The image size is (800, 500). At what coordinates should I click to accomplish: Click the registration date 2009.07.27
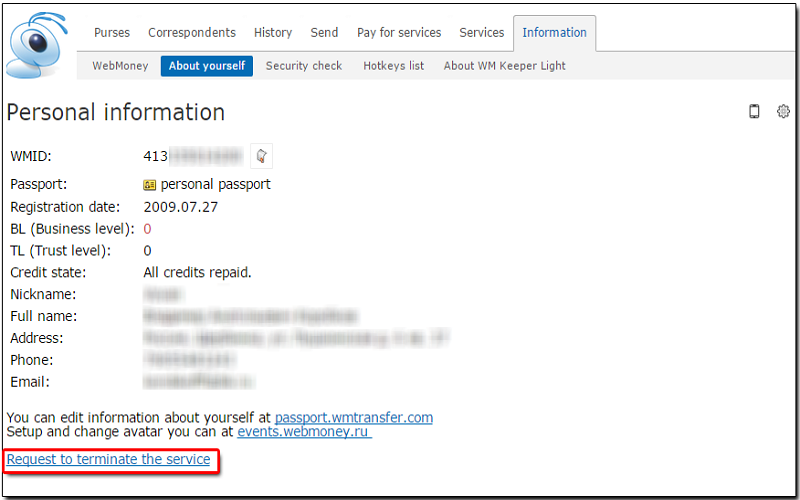pos(181,207)
